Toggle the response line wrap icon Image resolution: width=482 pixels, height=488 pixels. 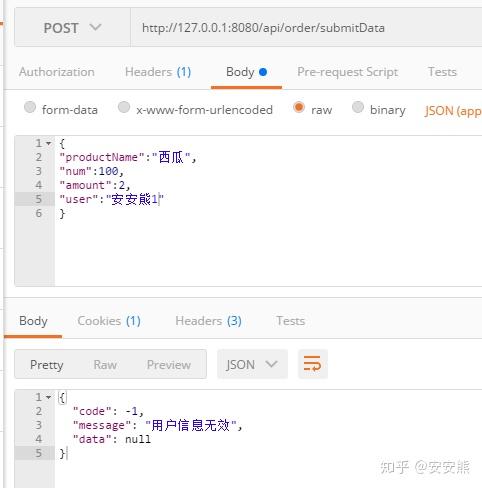point(313,364)
